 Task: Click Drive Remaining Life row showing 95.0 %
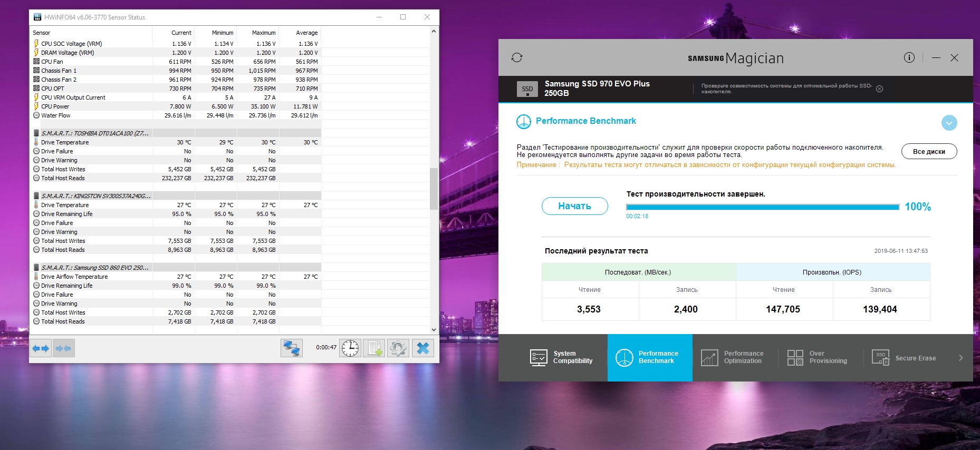pyautogui.click(x=176, y=214)
